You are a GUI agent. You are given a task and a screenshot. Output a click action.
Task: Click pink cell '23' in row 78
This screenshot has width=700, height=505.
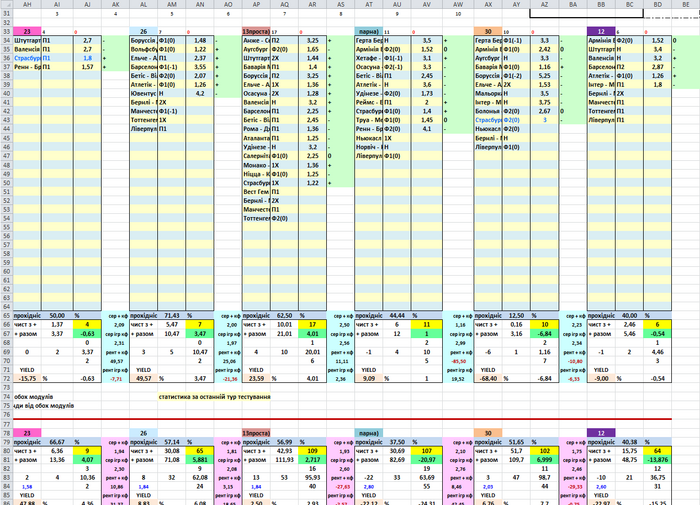click(x=27, y=433)
